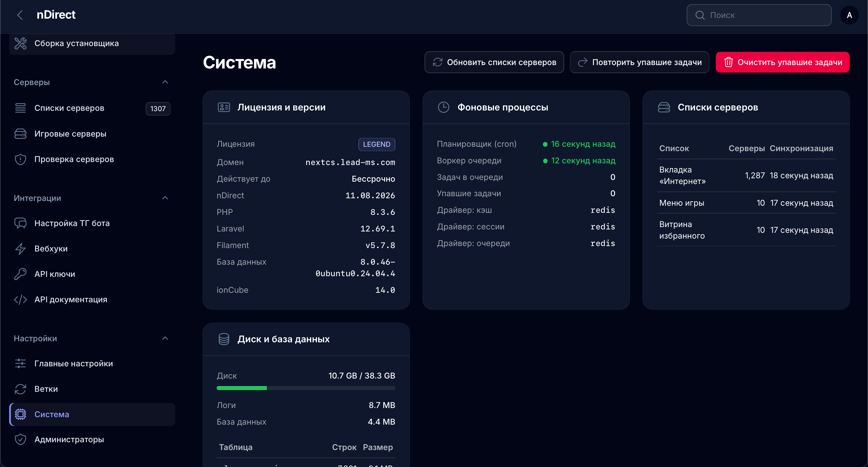Click the trash icon in clear failed tasks
Image resolution: width=868 pixels, height=467 pixels.
point(728,62)
